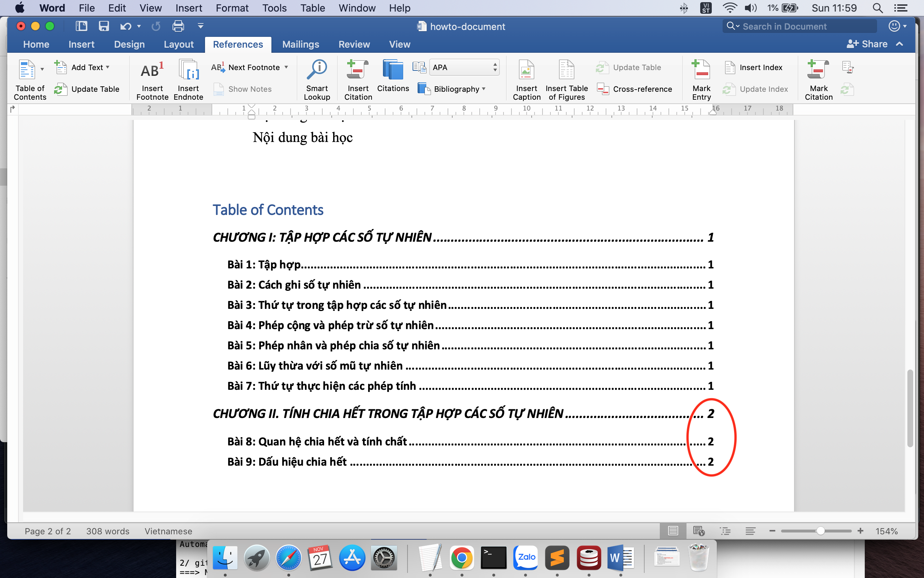Viewport: 924px width, 578px height.
Task: Switch to the Home tab
Action: coord(36,44)
